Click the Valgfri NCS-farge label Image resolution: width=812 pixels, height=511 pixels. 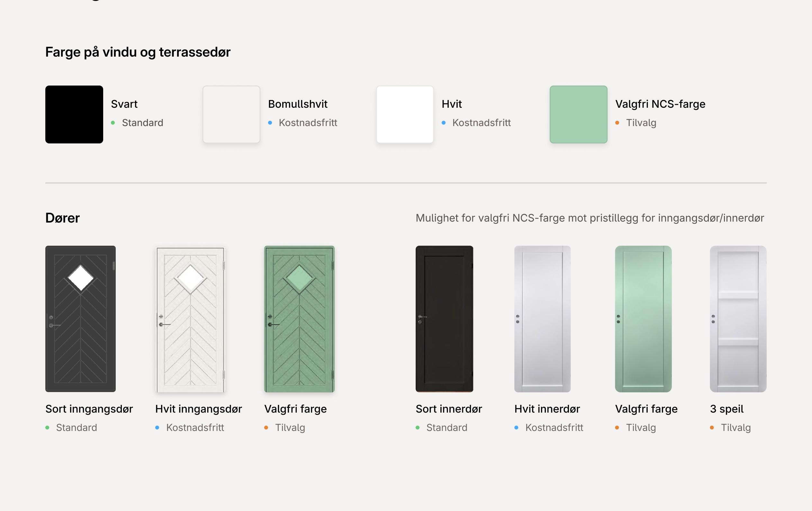[x=660, y=104]
